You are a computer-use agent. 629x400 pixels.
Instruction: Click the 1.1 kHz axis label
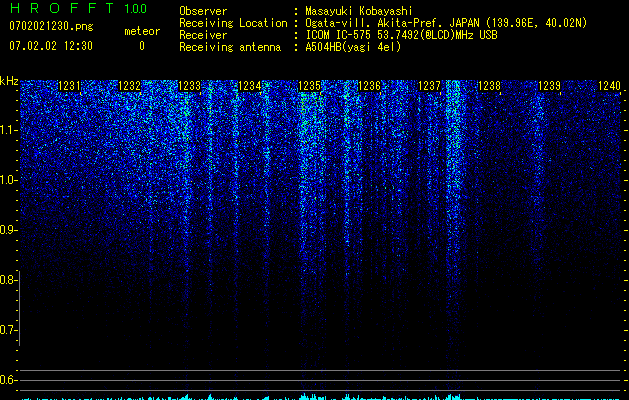(8, 130)
